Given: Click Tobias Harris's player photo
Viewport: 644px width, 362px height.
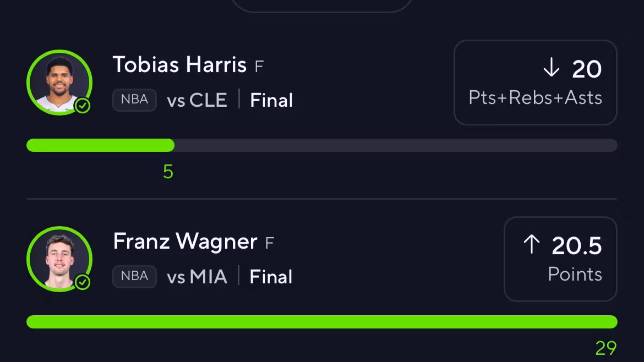Looking at the screenshot, I should 59,82.
